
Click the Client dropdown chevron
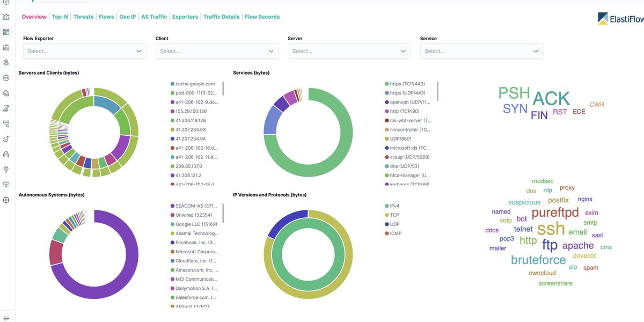tap(271, 51)
